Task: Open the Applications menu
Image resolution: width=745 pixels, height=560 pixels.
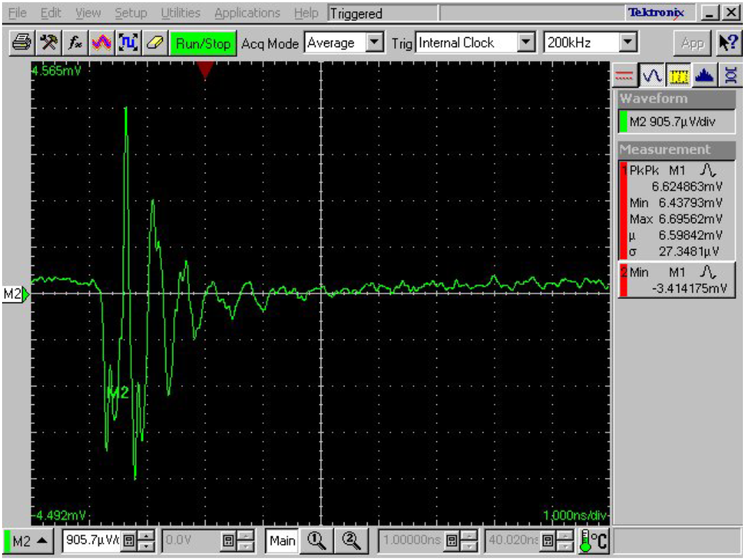Action: click(x=247, y=13)
